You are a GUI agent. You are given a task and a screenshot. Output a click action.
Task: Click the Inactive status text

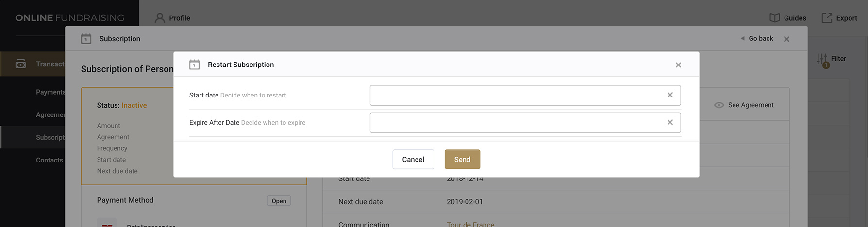(x=134, y=105)
